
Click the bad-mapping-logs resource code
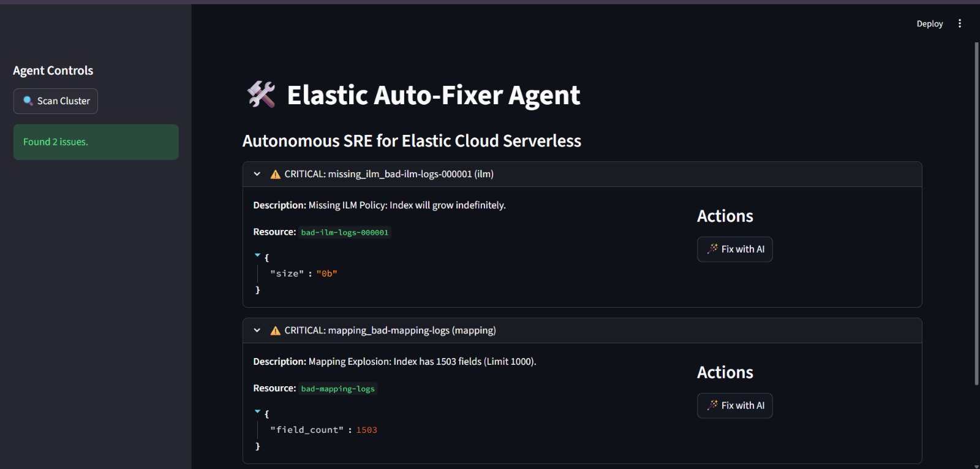pyautogui.click(x=338, y=389)
